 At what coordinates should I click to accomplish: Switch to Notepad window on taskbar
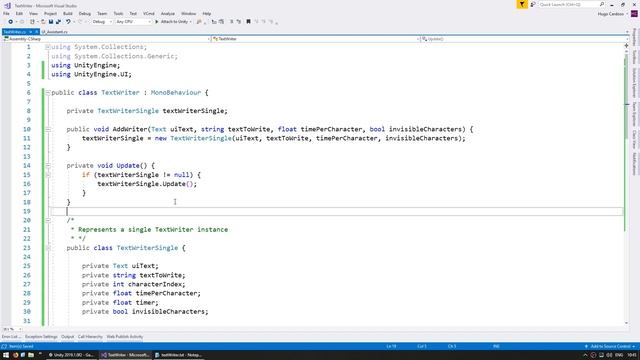tap(179, 355)
